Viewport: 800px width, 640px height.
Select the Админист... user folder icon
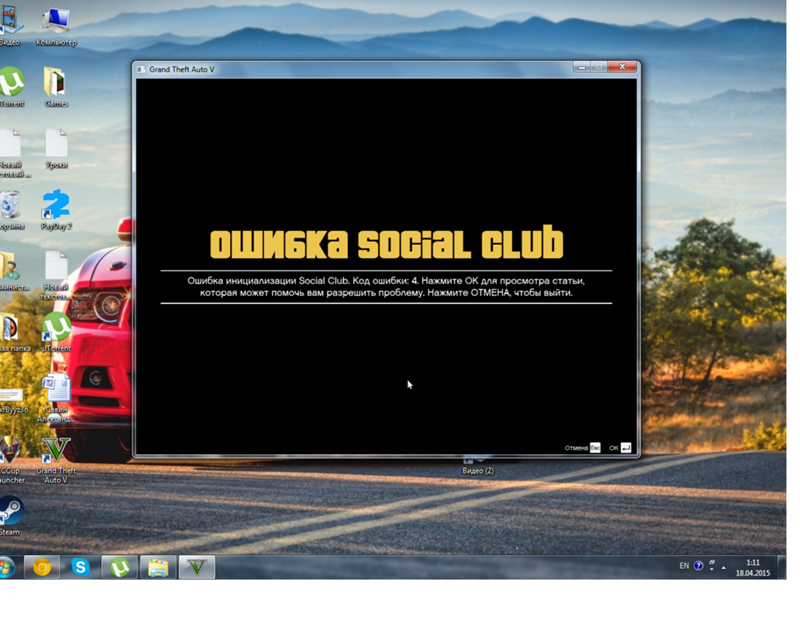tap(14, 271)
